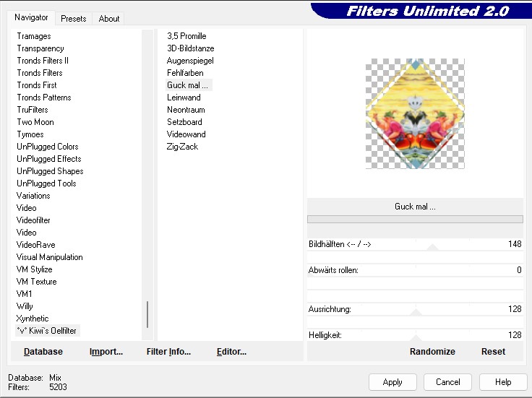
Task: Select the VM Stylize category
Action: coord(34,269)
